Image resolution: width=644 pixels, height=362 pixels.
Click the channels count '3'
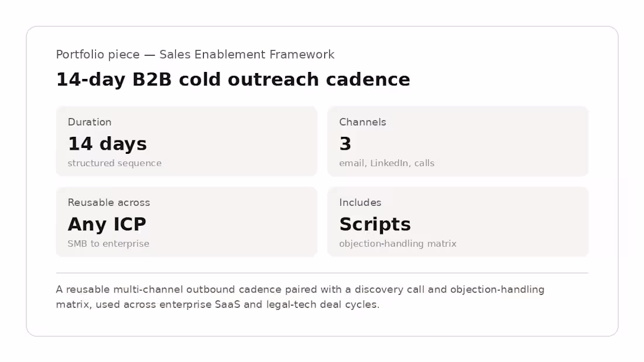345,144
